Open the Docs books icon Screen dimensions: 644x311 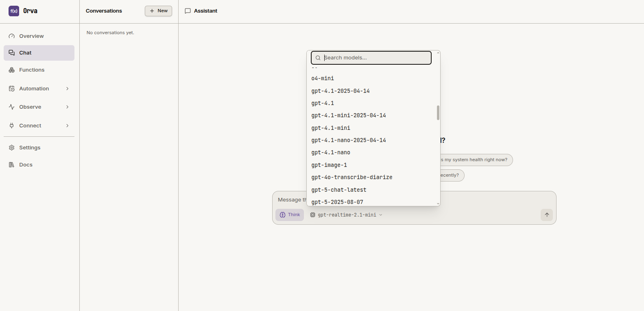[12, 165]
